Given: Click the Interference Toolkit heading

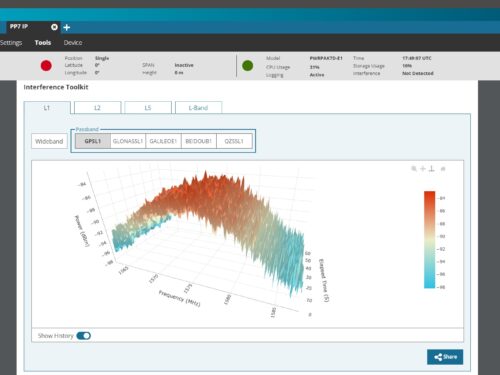Looking at the screenshot, I should (56, 87).
